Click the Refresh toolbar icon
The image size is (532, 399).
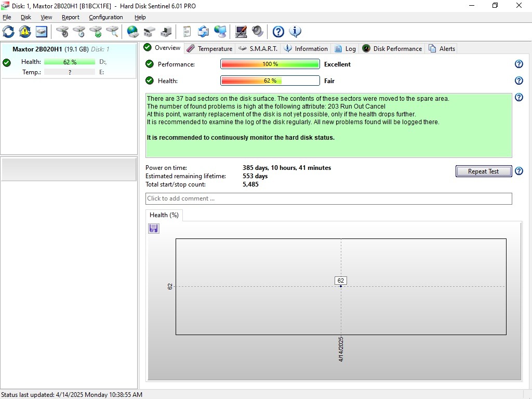coord(8,32)
